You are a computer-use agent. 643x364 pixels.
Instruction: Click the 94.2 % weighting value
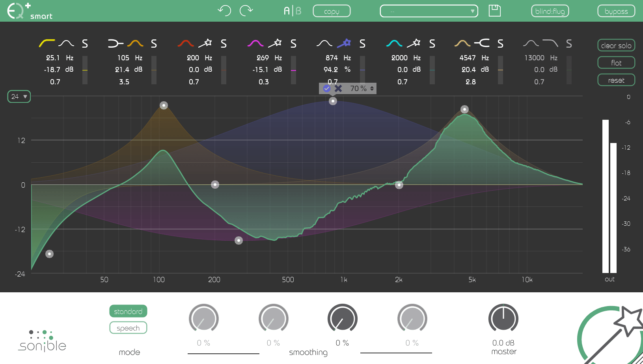331,70
